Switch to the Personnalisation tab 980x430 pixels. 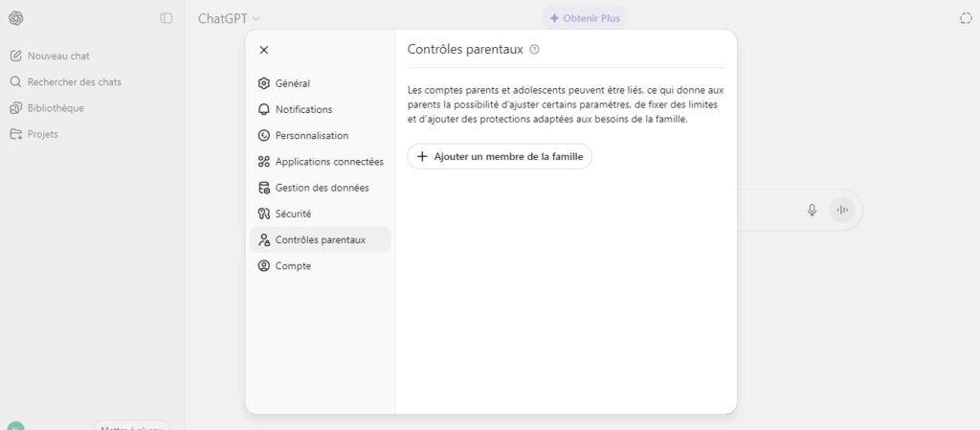(311, 135)
